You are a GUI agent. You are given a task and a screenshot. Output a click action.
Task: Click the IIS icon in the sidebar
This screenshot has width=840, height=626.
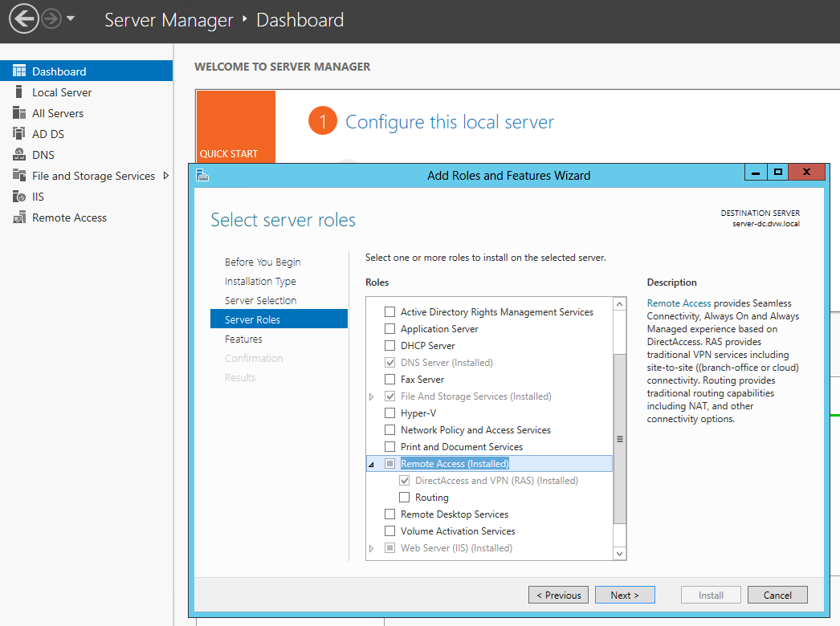click(x=19, y=196)
